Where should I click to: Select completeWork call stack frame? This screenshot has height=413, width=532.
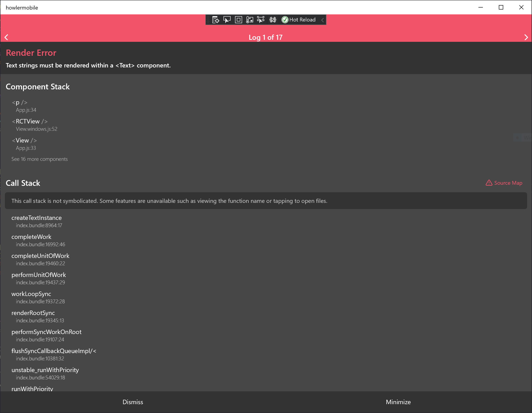click(31, 237)
